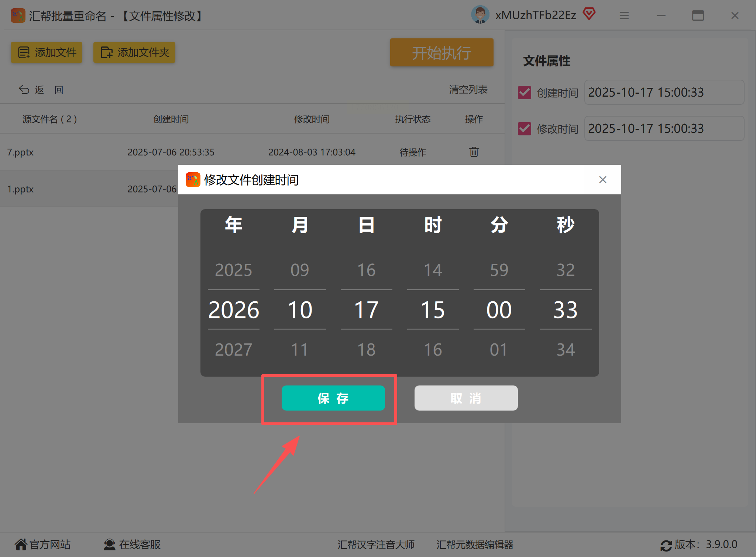Open the 汇帮元数据编辑器 link
Viewport: 756px width, 557px height.
(x=475, y=544)
